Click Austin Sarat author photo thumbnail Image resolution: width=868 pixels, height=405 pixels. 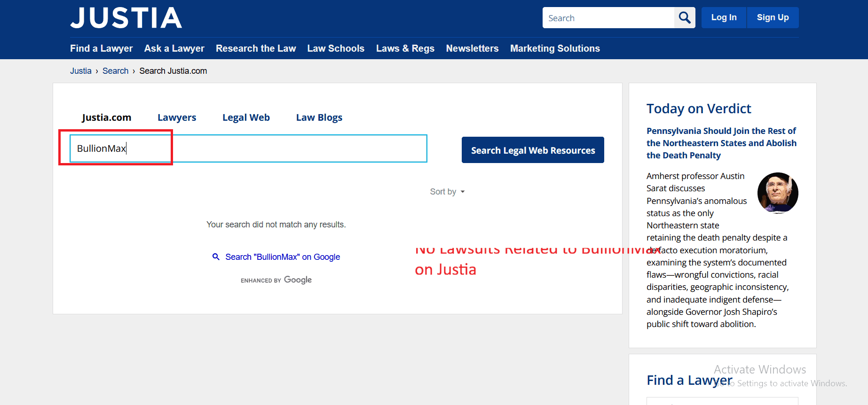(778, 193)
